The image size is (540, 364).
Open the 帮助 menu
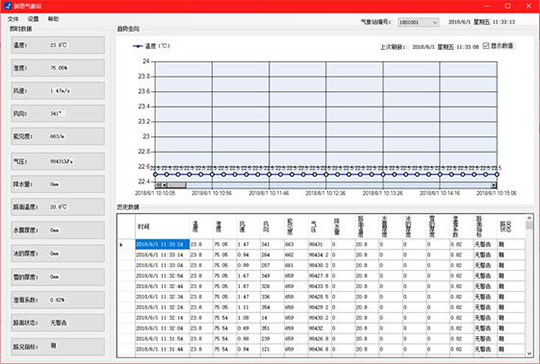click(53, 19)
